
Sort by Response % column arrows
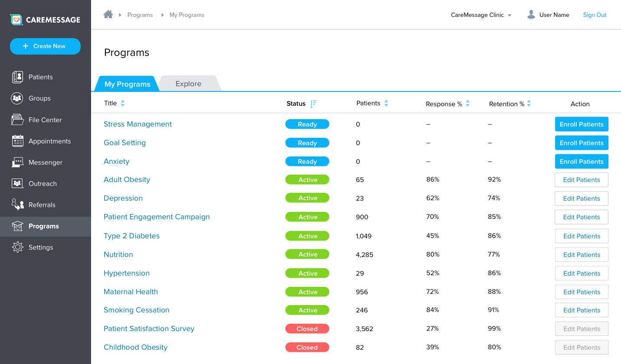click(x=468, y=104)
